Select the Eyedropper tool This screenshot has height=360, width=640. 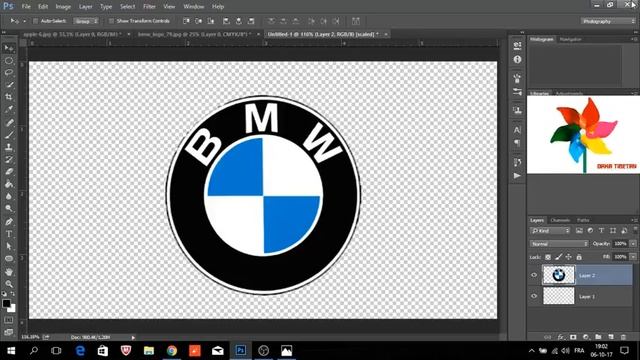tap(9, 109)
